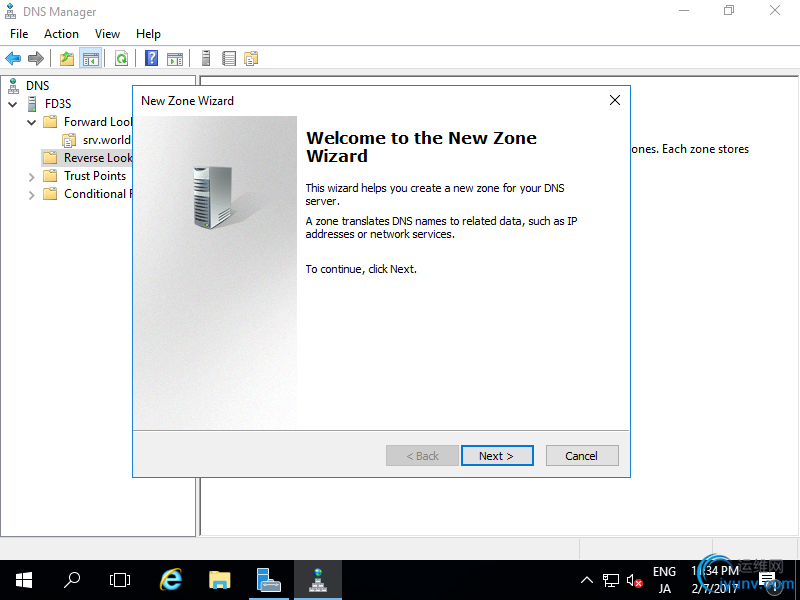Open the Action menu
The image size is (800, 600).
[x=61, y=34]
